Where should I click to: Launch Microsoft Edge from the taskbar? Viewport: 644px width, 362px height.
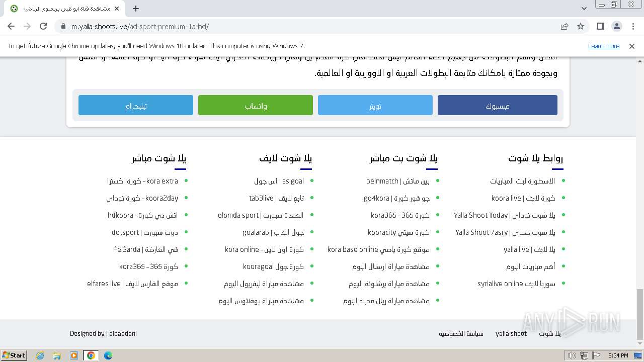108,355
